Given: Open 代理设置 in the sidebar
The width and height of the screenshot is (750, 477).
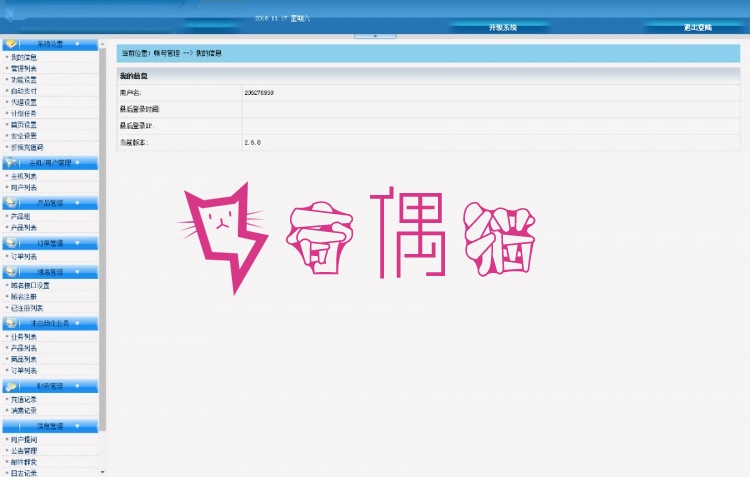Looking at the screenshot, I should tap(24, 102).
